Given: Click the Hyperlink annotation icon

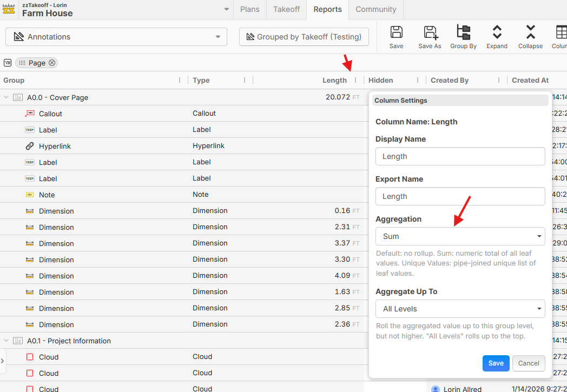Looking at the screenshot, I should pyautogui.click(x=30, y=146).
